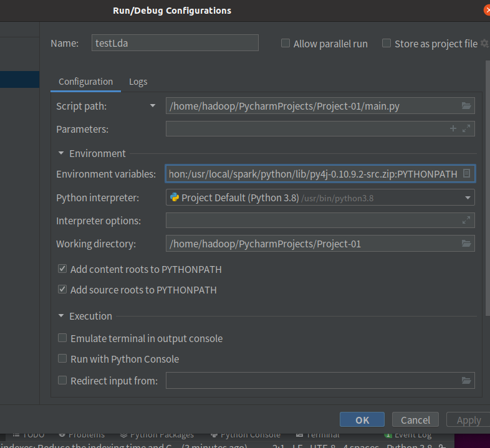The height and width of the screenshot is (448, 490).
Task: Enable Emulate terminal in output console
Action: [62, 338]
